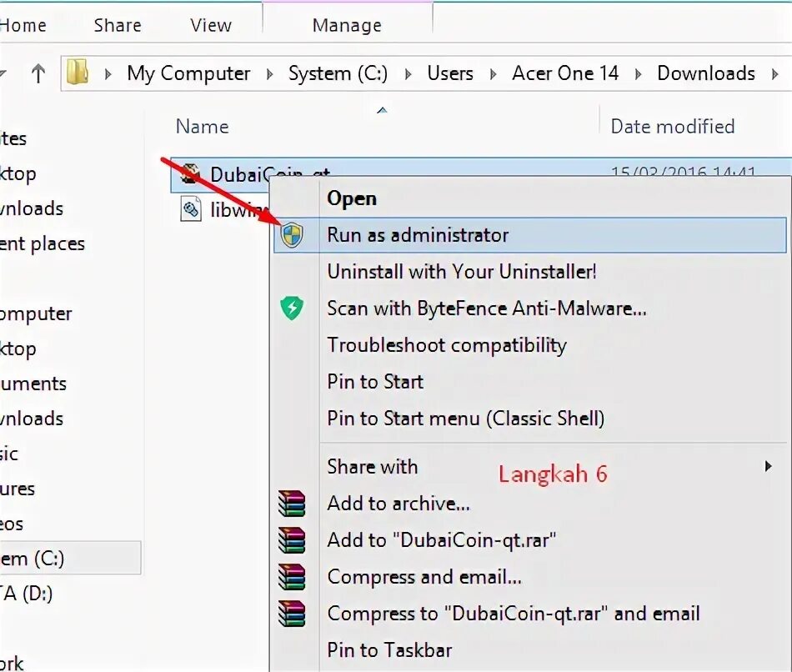Go to Acer One 14 breadcrumb
Viewport: 792px width, 672px height.
click(565, 73)
